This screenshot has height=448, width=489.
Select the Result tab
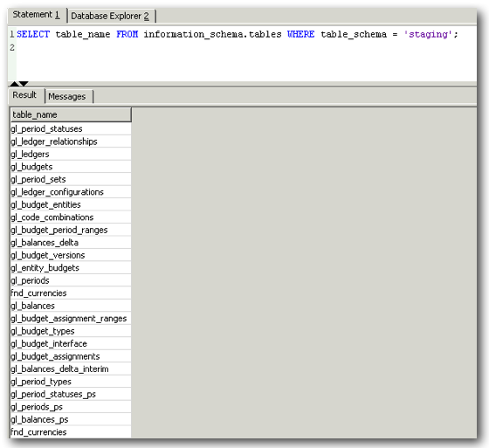point(24,95)
